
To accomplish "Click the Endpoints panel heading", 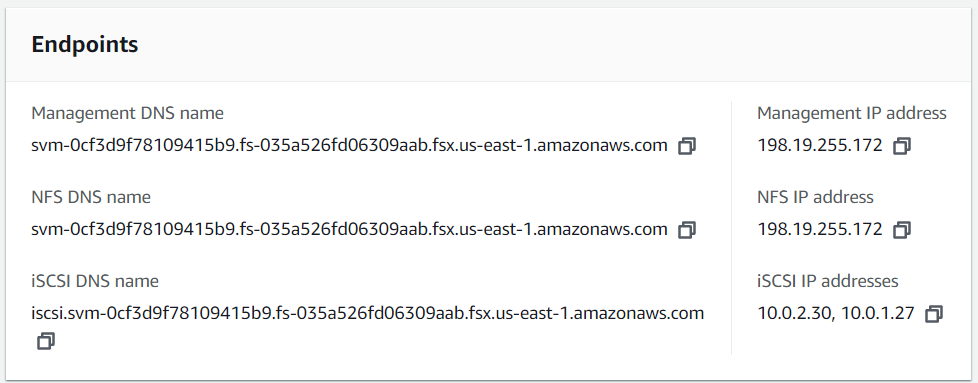I will (85, 45).
